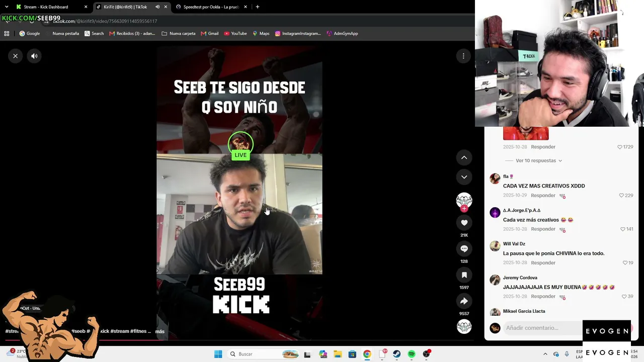Image resolution: width=644 pixels, height=362 pixels.
Task: Open the Google bookmark
Action: (x=29, y=34)
